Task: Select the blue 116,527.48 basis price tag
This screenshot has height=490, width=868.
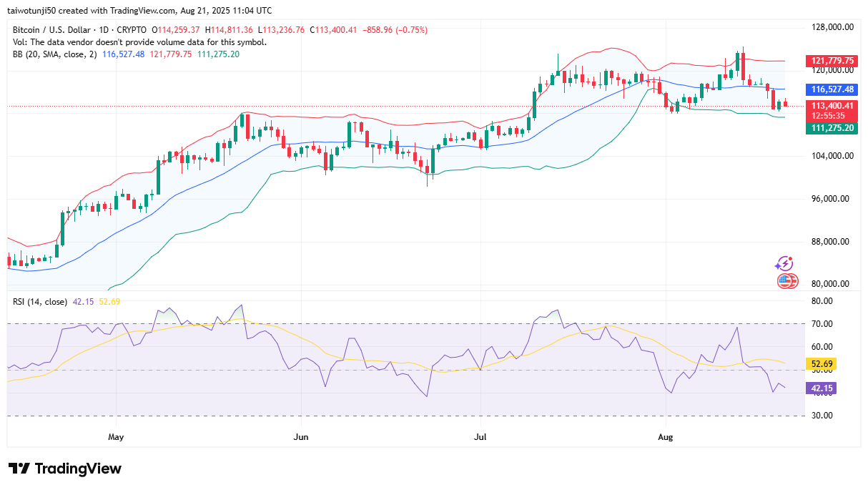Action: pyautogui.click(x=830, y=89)
